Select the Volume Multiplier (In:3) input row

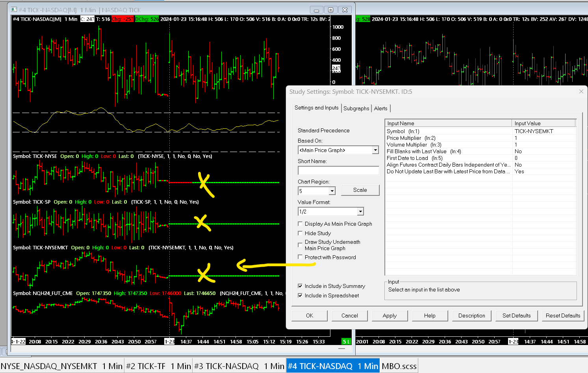point(480,145)
